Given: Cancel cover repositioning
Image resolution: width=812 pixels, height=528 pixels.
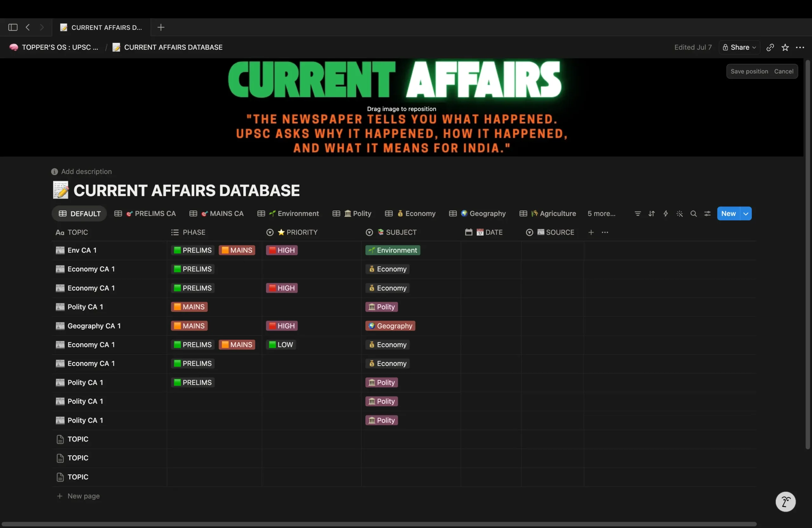Looking at the screenshot, I should tap(784, 71).
